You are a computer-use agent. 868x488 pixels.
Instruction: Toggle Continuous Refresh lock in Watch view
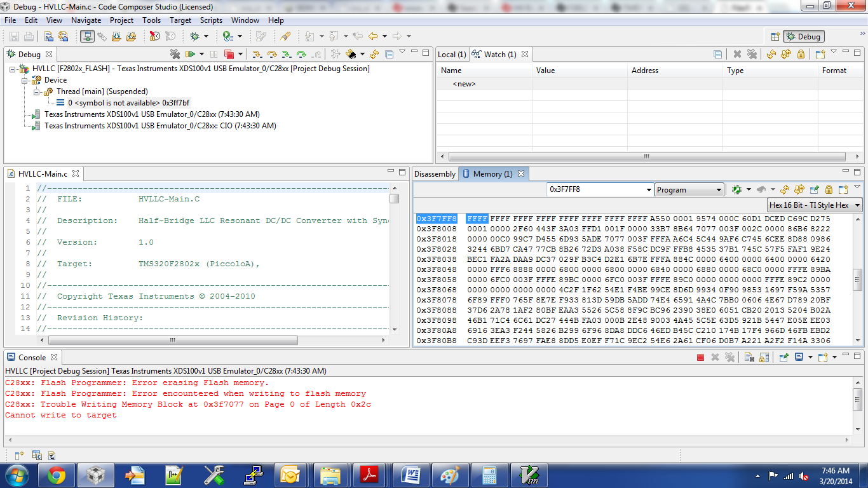point(801,55)
